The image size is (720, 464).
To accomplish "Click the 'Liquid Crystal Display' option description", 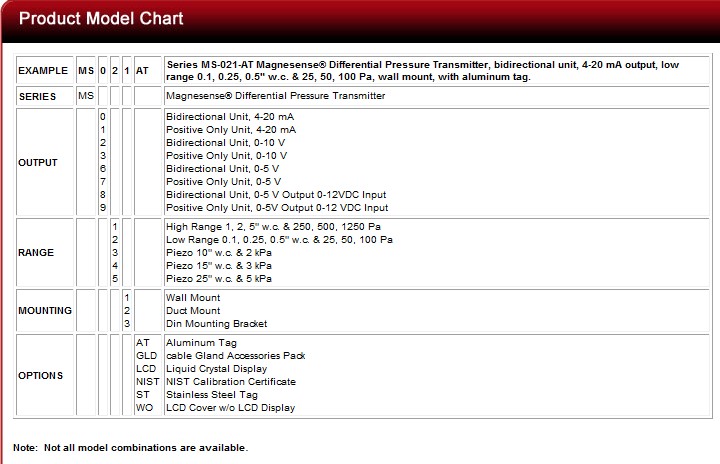I will [216, 369].
